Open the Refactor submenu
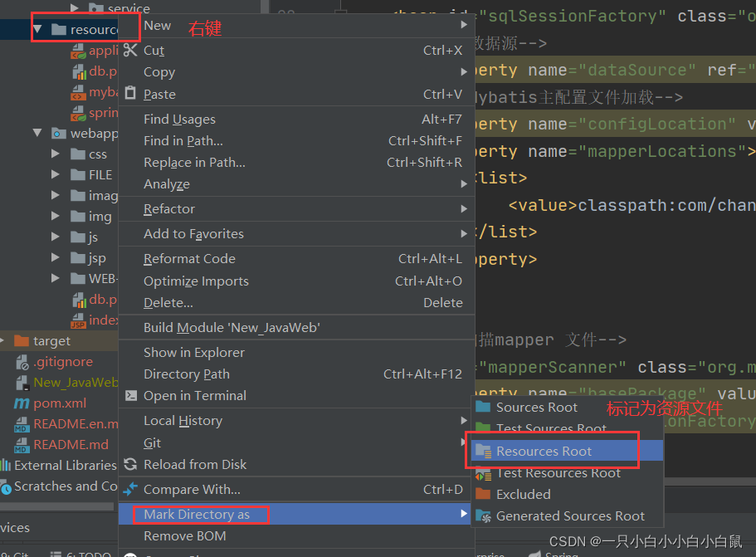Image resolution: width=756 pixels, height=557 pixels. click(x=296, y=209)
